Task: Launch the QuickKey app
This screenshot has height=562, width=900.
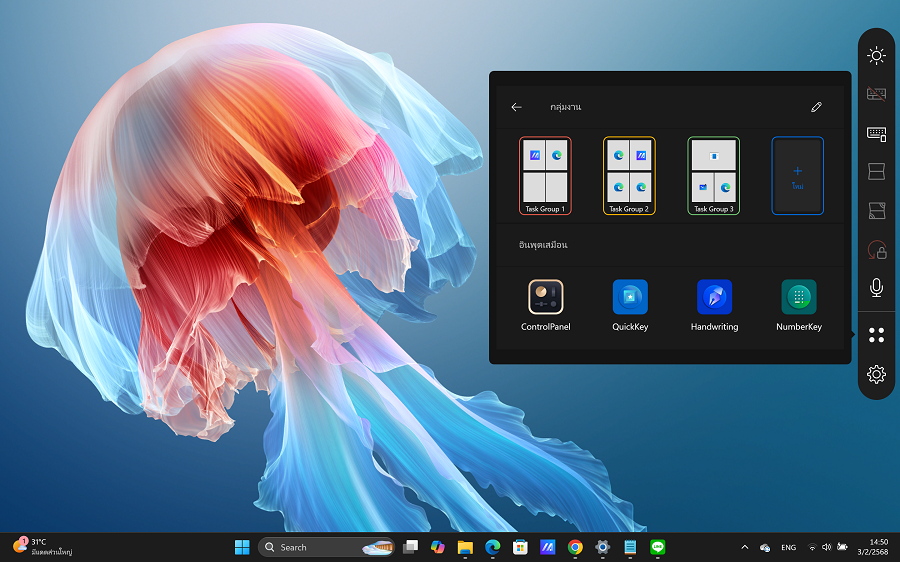Action: point(630,297)
